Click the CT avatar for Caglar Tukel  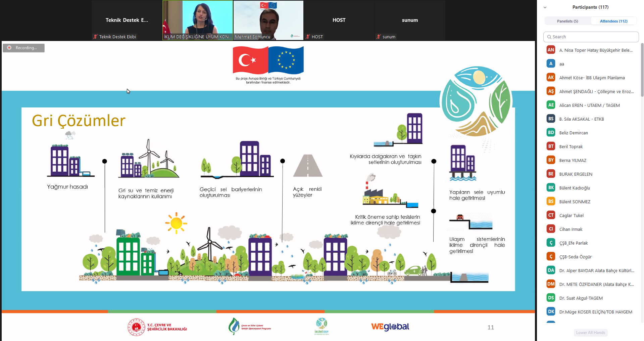tap(551, 215)
